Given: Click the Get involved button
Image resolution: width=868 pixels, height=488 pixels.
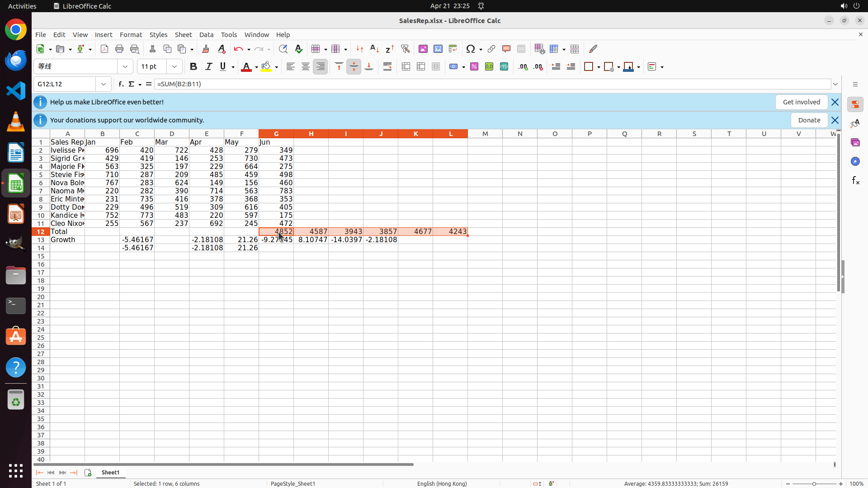Looking at the screenshot, I should tap(801, 102).
